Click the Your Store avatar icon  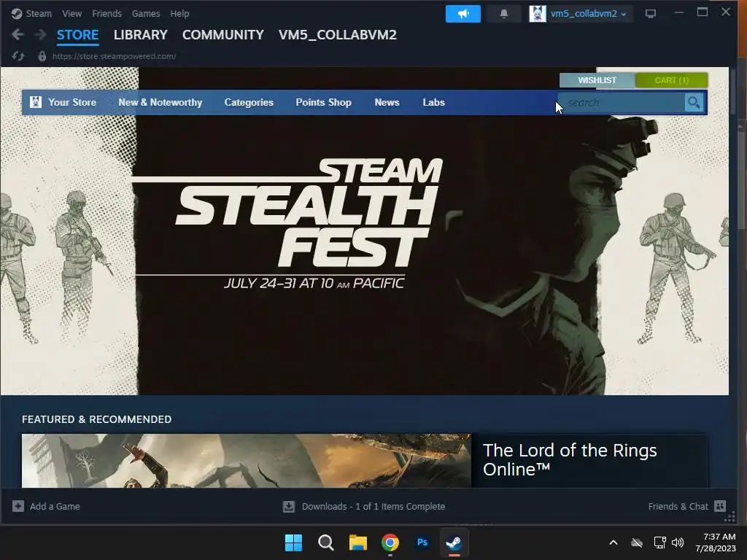pos(36,102)
